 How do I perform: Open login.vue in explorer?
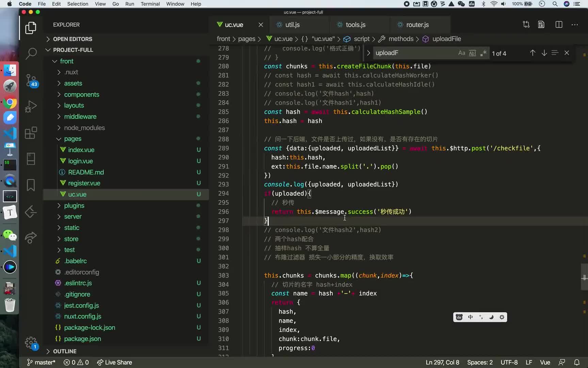pos(126,161)
